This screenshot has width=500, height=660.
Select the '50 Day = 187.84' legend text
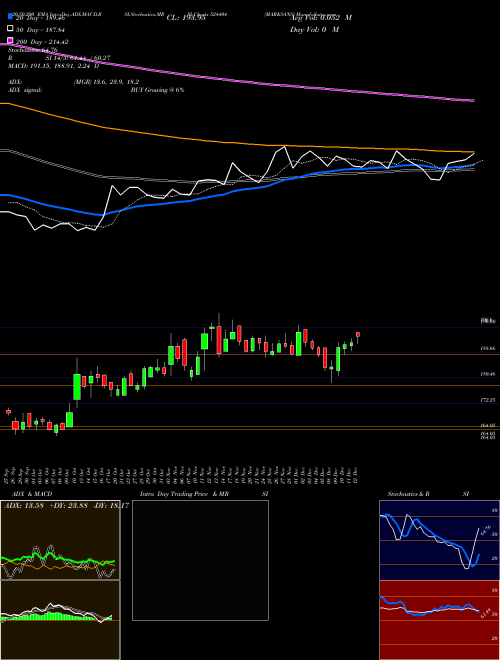[40, 30]
